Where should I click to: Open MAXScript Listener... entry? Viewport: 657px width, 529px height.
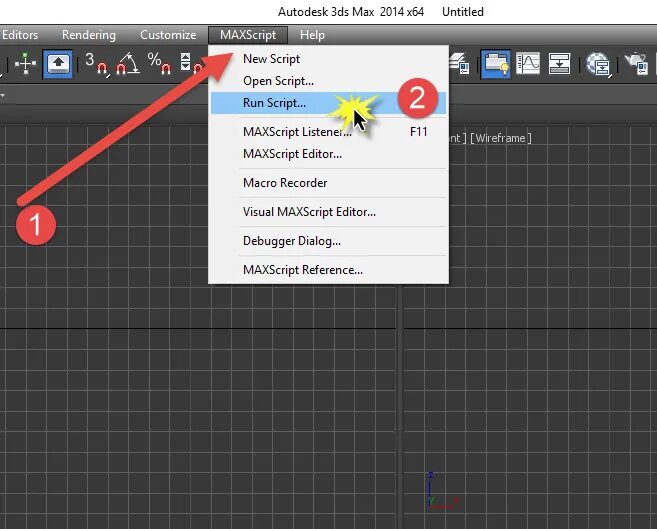[x=328, y=132]
